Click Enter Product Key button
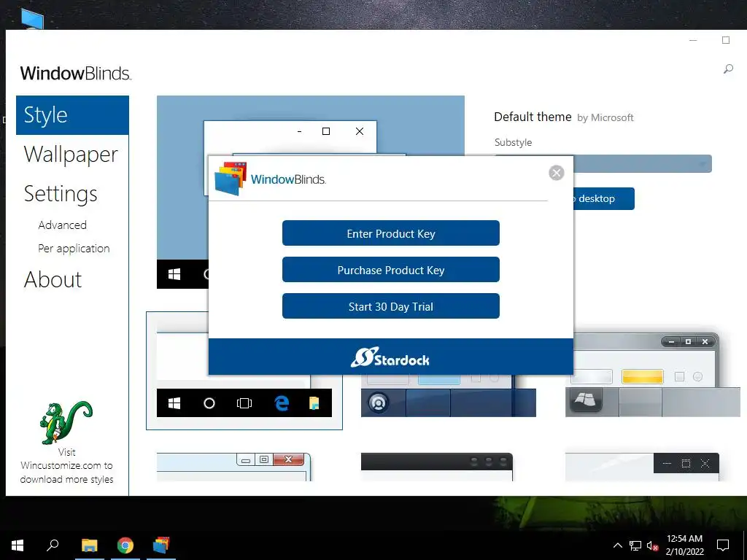 (391, 233)
